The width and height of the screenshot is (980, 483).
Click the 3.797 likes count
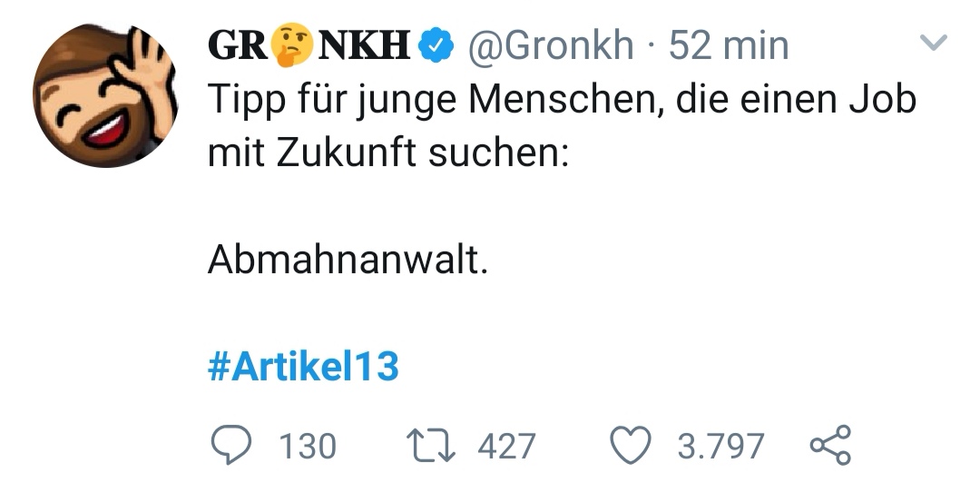720,446
